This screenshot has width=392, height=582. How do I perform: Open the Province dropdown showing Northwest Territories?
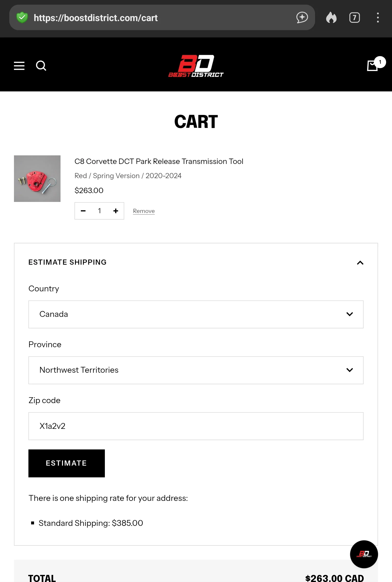pyautogui.click(x=196, y=370)
